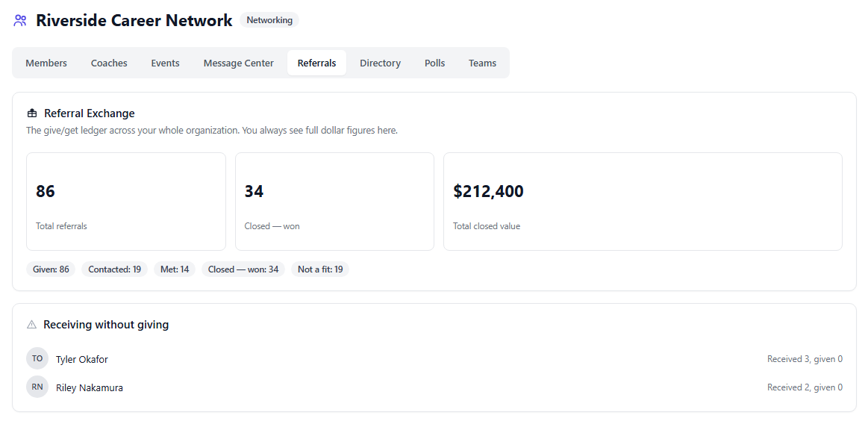Switch to the Members tab
Screen dimensions: 868x424
click(46, 63)
